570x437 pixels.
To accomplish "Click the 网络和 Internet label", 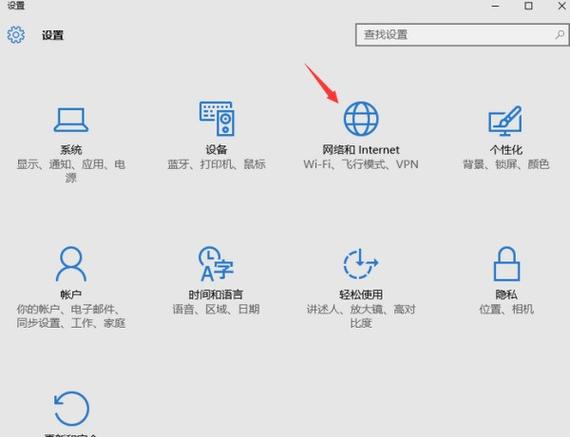I will [361, 150].
